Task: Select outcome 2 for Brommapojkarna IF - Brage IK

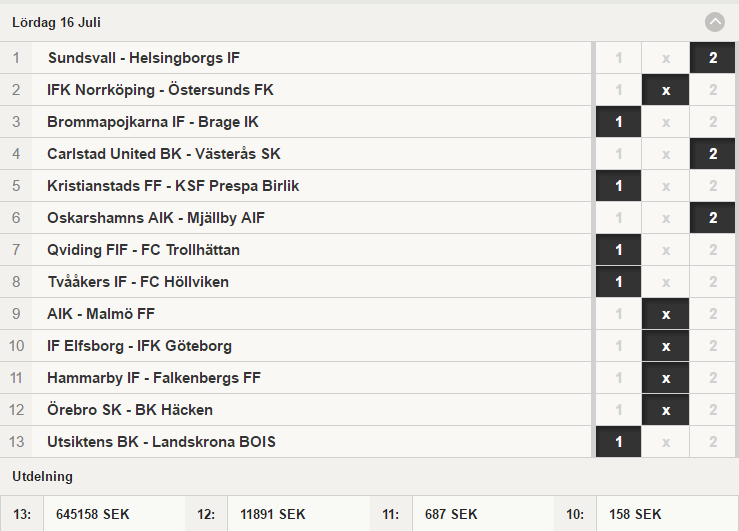Action: 713,122
